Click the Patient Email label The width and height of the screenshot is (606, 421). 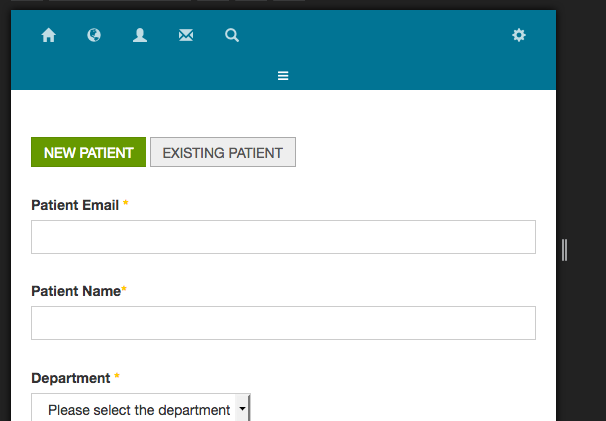tap(75, 205)
